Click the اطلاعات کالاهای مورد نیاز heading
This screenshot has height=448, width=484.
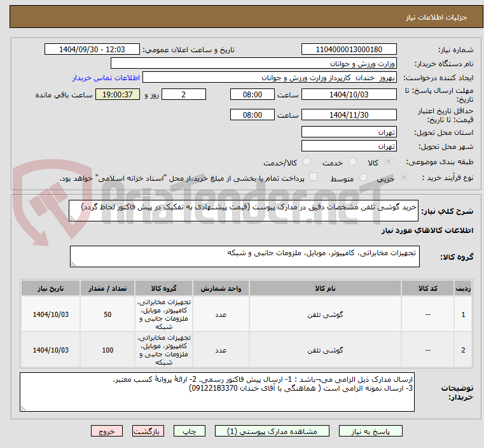pos(427,230)
